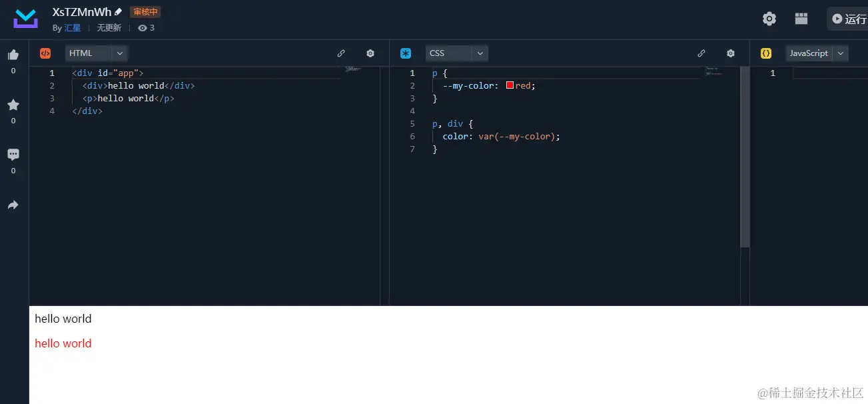Open CSS panel settings gear
Image resolution: width=868 pixels, height=404 pixels.
coord(731,53)
